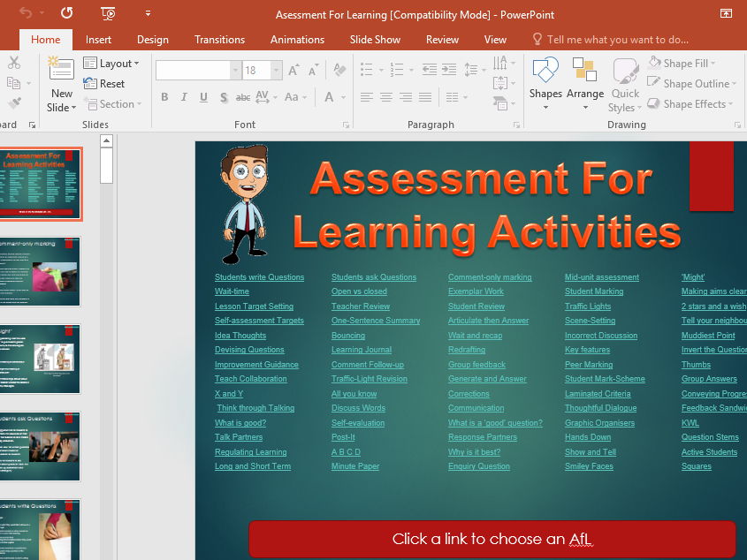Toggle Center paragraph alignment
This screenshot has width=747, height=560.
click(x=386, y=98)
